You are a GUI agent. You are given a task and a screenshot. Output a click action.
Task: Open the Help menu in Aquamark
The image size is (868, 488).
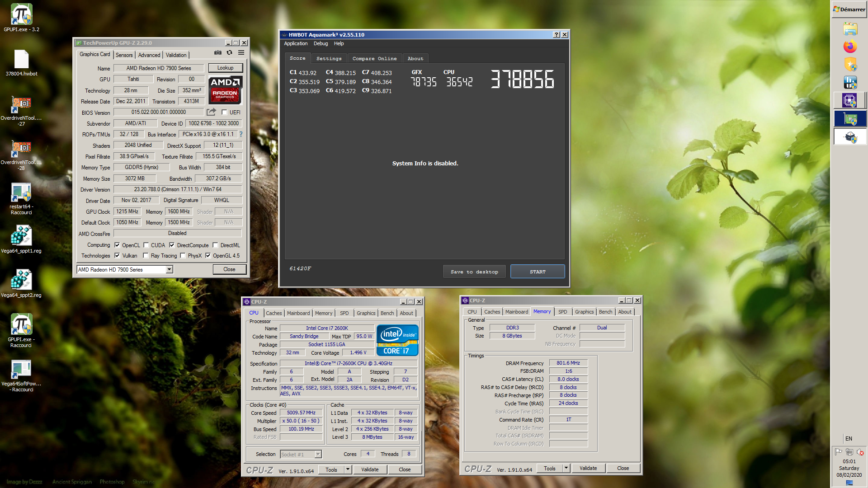[339, 44]
